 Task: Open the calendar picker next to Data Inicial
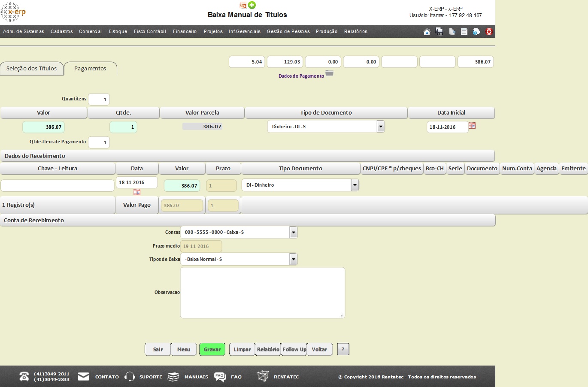pyautogui.click(x=472, y=126)
